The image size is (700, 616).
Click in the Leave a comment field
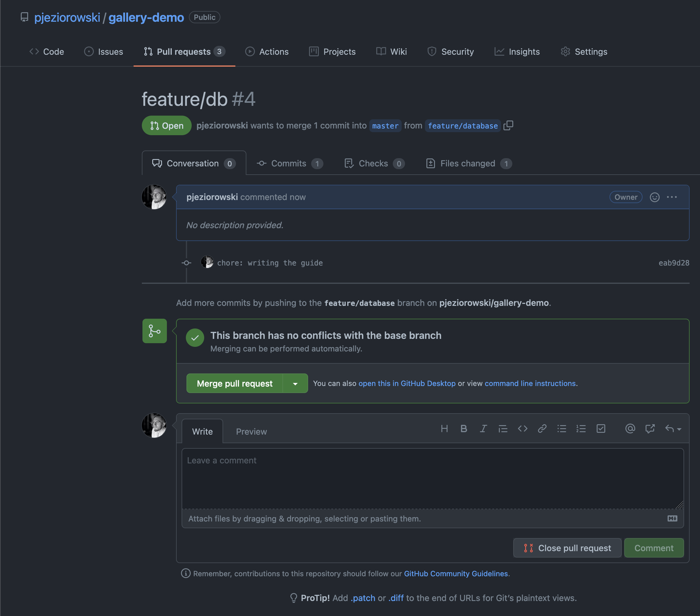[x=432, y=478]
